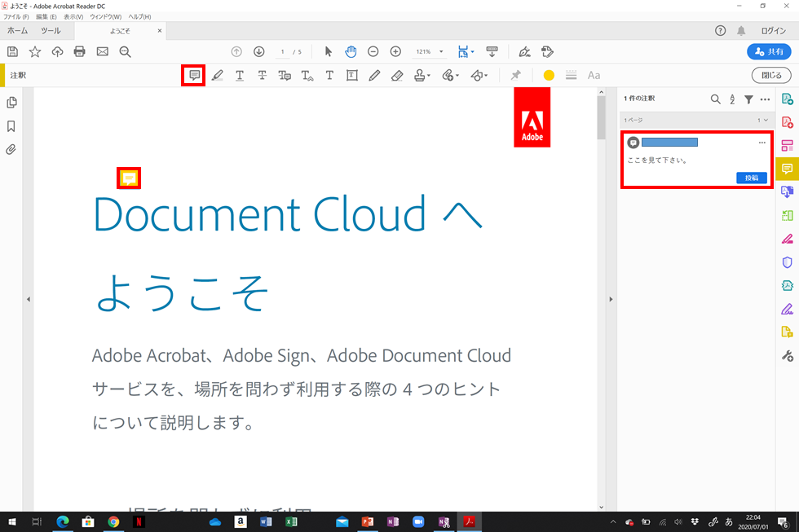Filter the comments list
Screen dimensions: 799x532
(748, 99)
